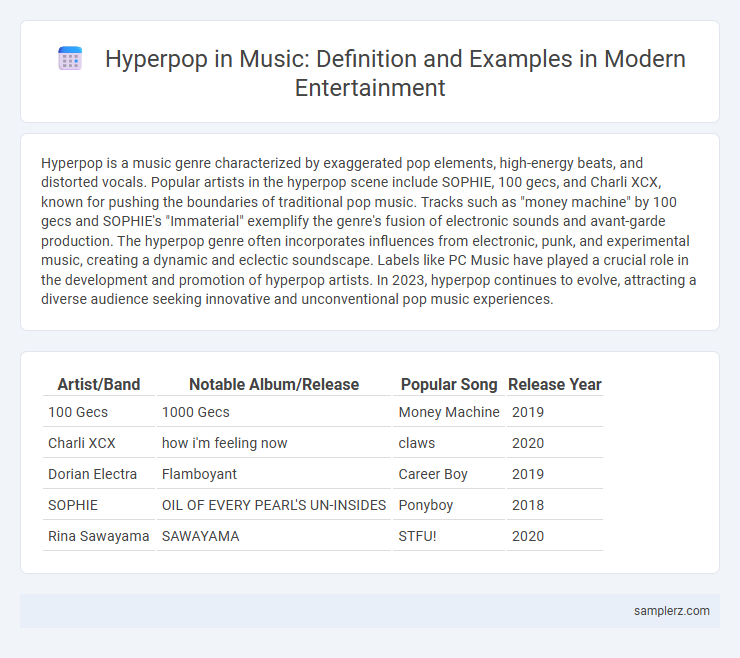Select the SOPHIE artist cell
This screenshot has width=740, height=658.
[x=99, y=505]
